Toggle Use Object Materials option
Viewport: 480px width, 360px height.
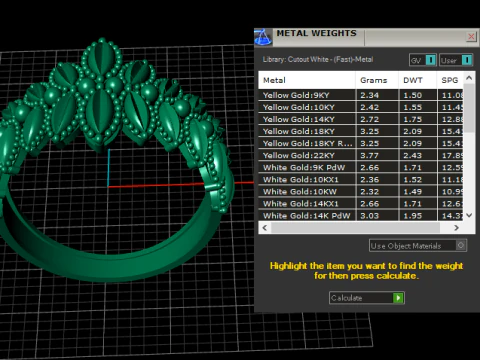(418, 246)
